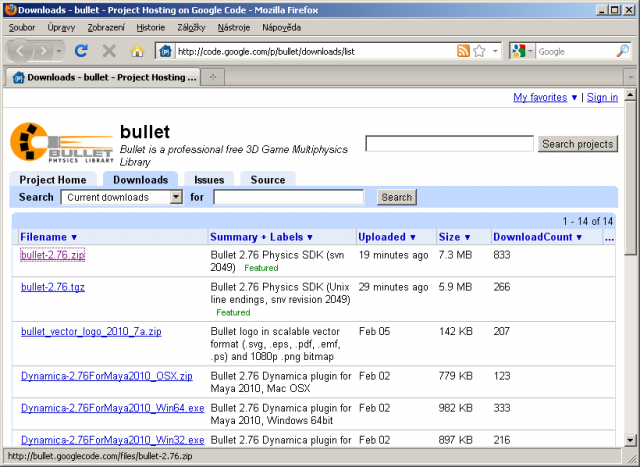Open bullet_vector_logo_2010_7a.zip link
This screenshot has width=640, height=467.
click(91, 331)
